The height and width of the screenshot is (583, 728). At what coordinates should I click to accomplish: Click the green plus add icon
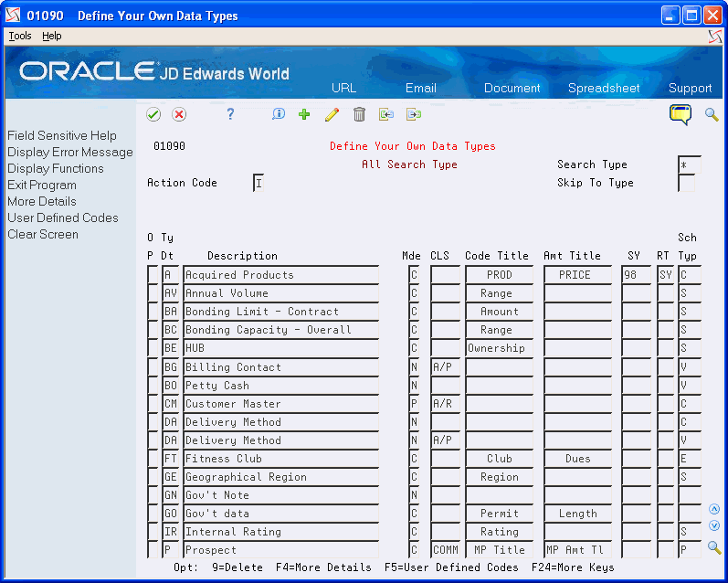coord(304,114)
